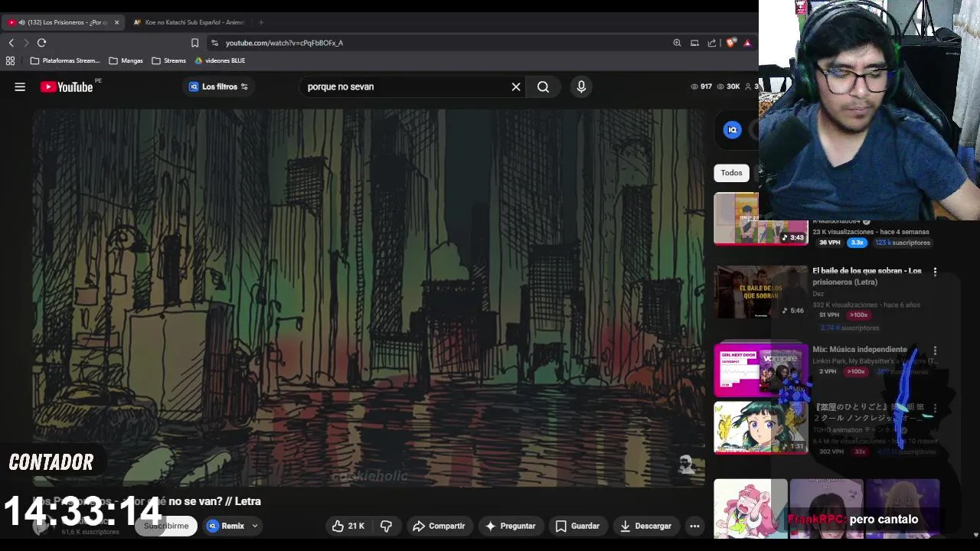The image size is (980, 551).
Task: Reload the page with the refresh icon
Action: pyautogui.click(x=42, y=43)
